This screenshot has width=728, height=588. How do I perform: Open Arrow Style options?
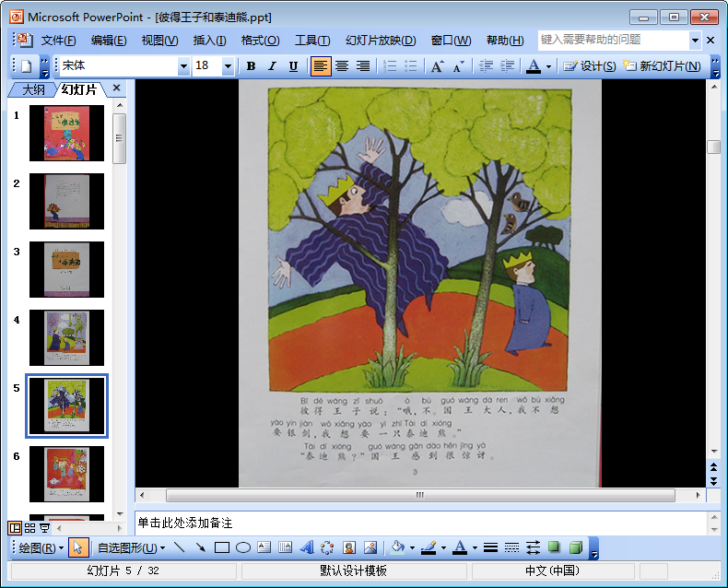(x=533, y=548)
